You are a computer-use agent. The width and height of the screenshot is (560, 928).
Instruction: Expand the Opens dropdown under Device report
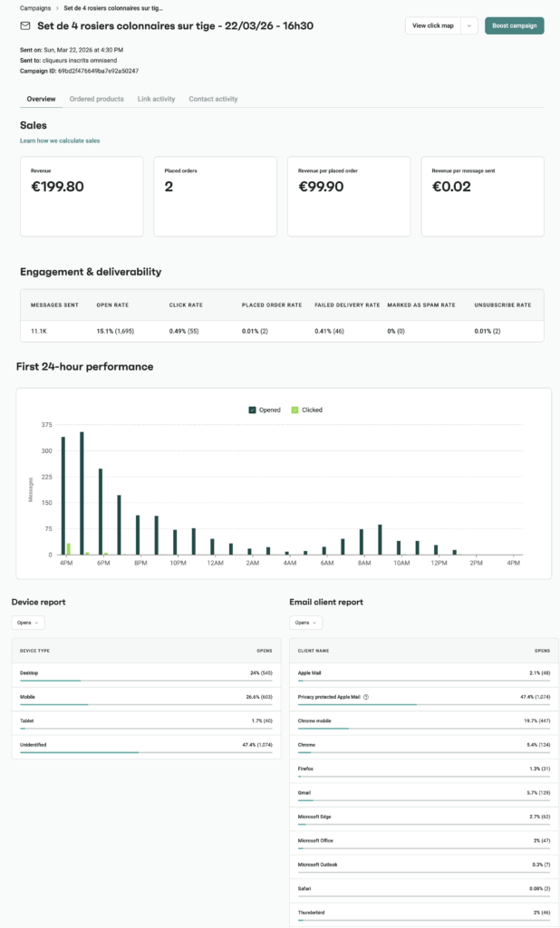pos(28,623)
